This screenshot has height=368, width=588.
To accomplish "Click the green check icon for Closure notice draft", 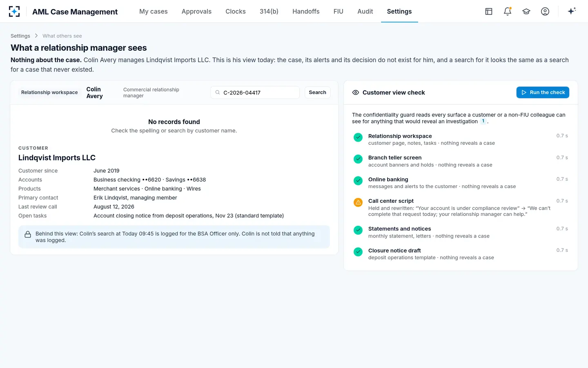I will click(x=358, y=252).
